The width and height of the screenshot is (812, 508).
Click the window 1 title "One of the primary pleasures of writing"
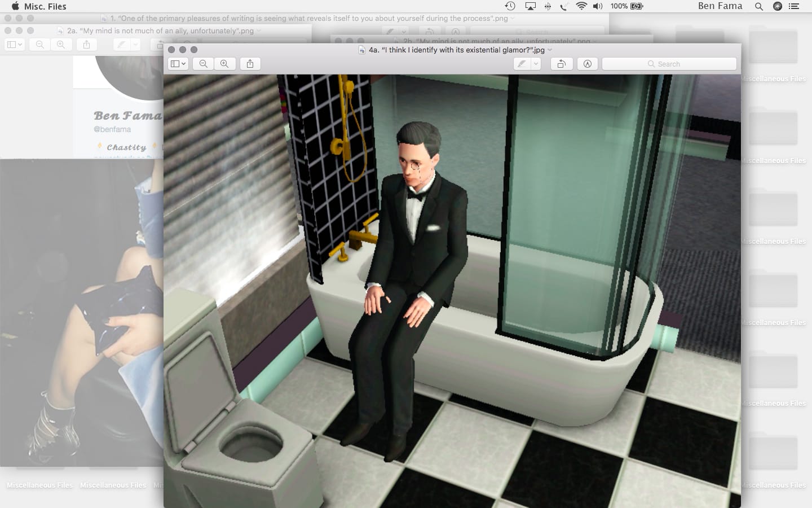(309, 18)
